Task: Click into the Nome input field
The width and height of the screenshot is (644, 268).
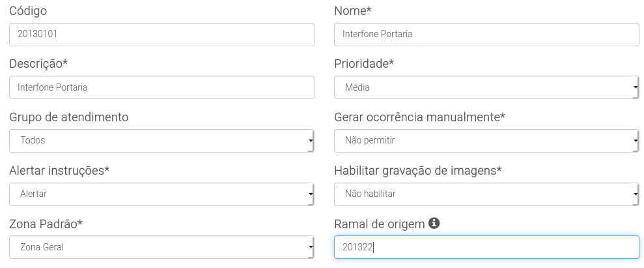Action: pyautogui.click(x=486, y=35)
